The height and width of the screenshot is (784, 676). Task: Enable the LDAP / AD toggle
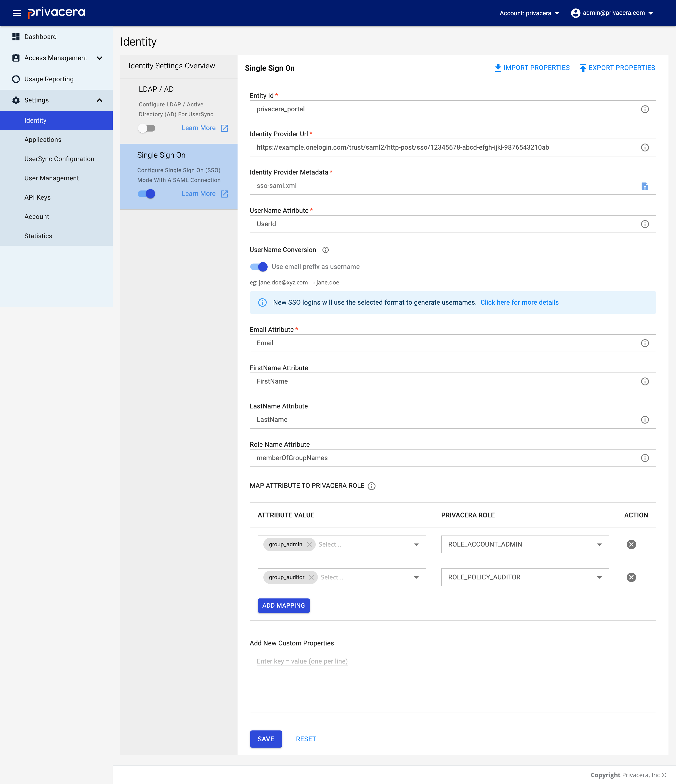tap(147, 128)
